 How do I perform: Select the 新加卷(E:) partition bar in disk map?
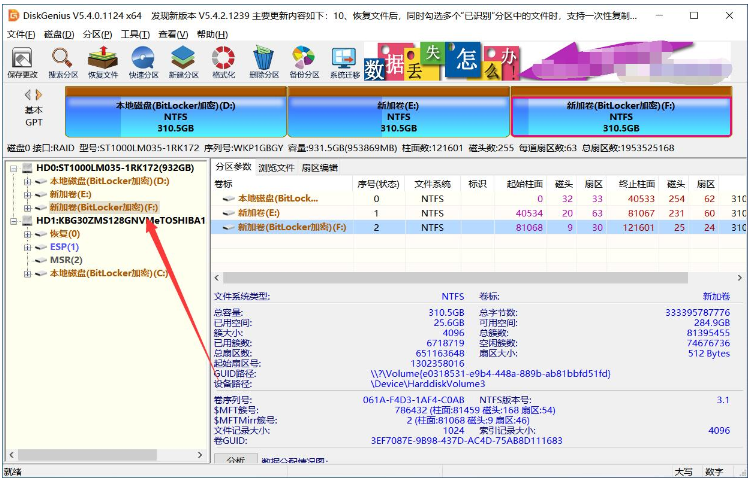click(398, 116)
